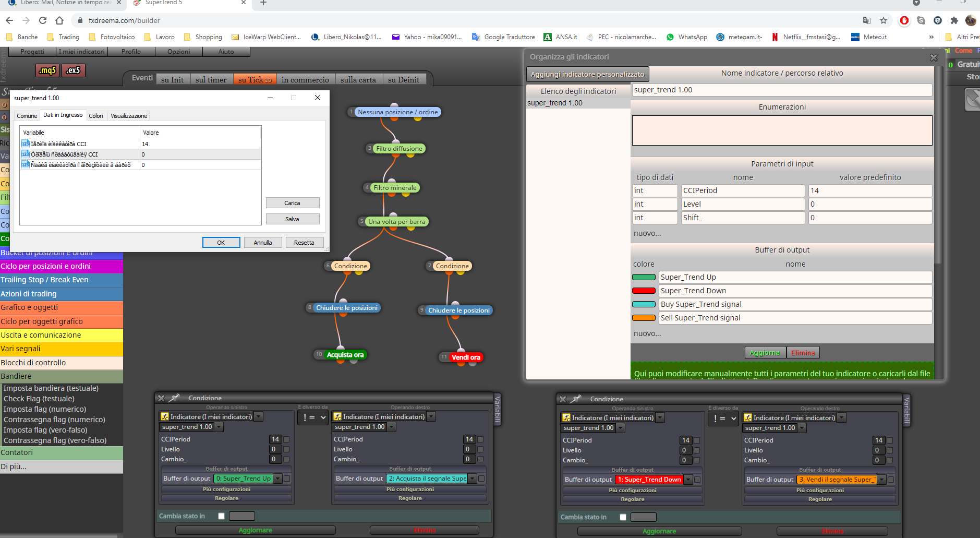The width and height of the screenshot is (980, 538).
Task: Click Aggiungi indicatore personalizzato button
Action: 587,74
